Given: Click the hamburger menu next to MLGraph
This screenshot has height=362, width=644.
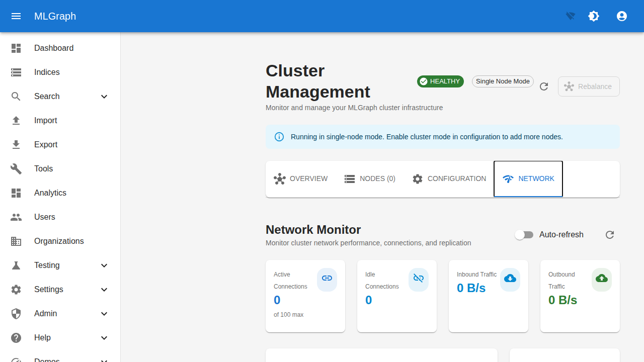Looking at the screenshot, I should (16, 16).
